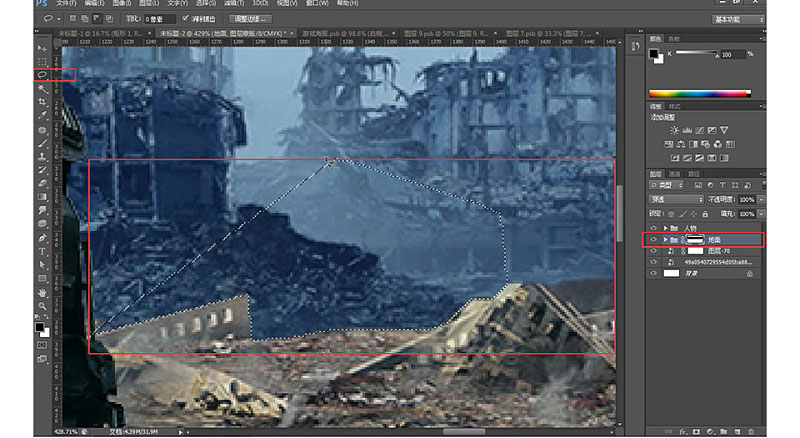Open the opacity value dropdown arrow
Viewport: 800px width, 438px height.
point(761,199)
